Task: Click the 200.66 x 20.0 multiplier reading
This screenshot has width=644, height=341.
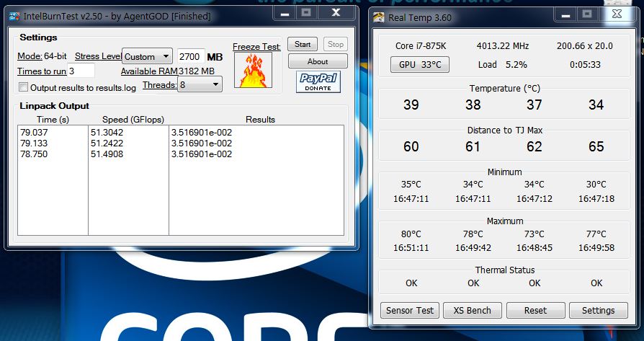Action: point(585,46)
